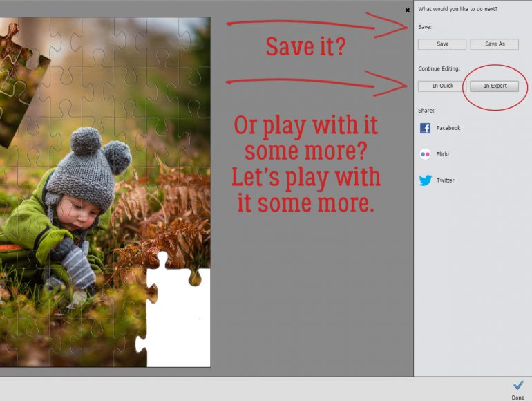Click the 'Save:' section label
532x401 pixels.
point(425,27)
